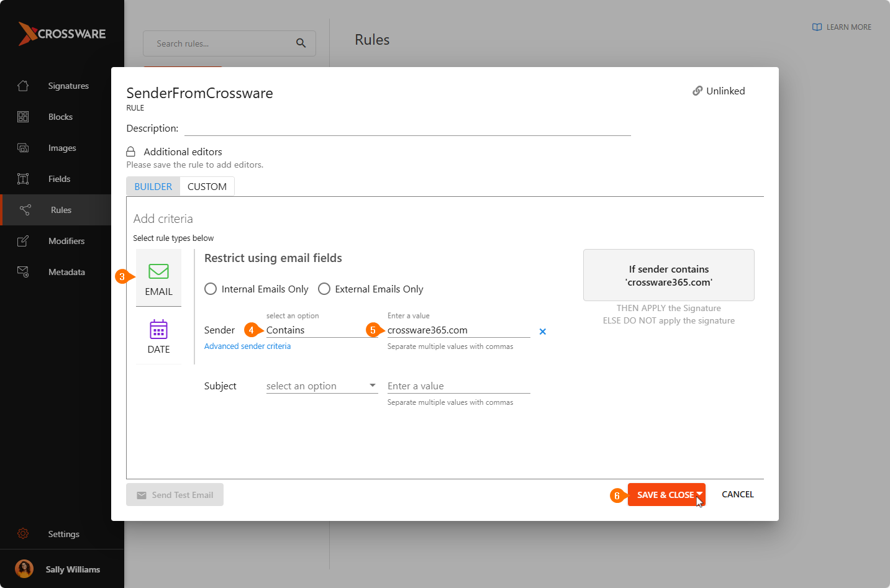Select the EMAIL rule type icon
This screenshot has width=890, height=588.
coord(158,272)
